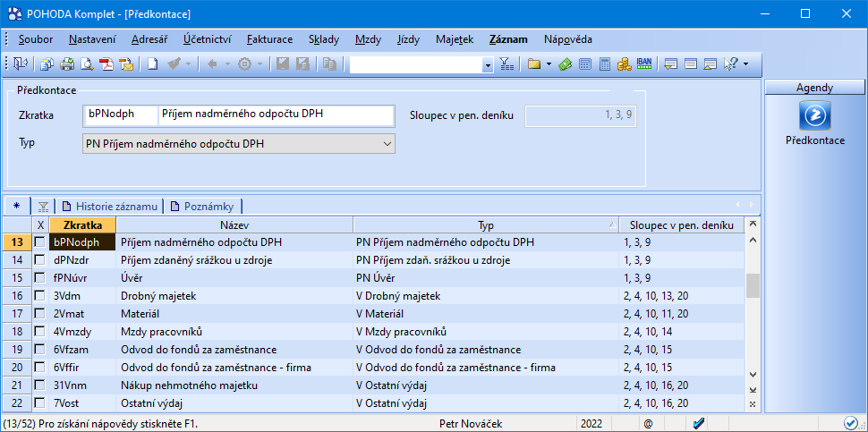868x432 pixels.
Task: Sort by the Zkratka column header
Action: tap(82, 225)
